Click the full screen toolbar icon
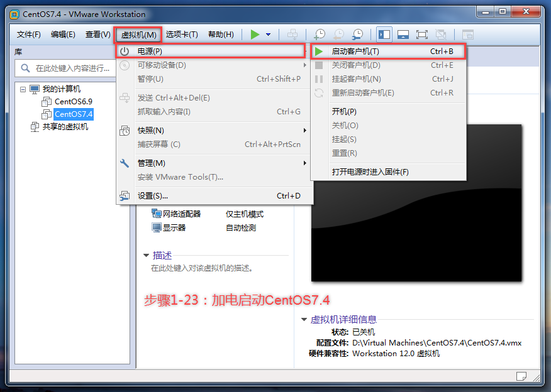The width and height of the screenshot is (551, 392). click(421, 35)
